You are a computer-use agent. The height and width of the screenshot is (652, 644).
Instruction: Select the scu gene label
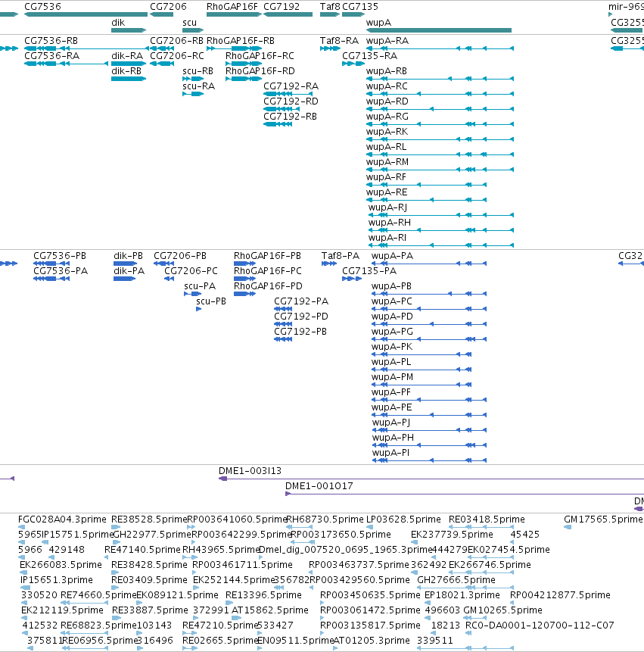[189, 23]
